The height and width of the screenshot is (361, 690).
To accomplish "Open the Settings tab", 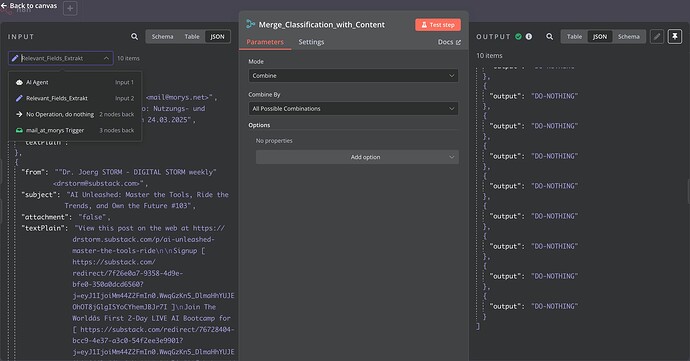I will pyautogui.click(x=311, y=42).
